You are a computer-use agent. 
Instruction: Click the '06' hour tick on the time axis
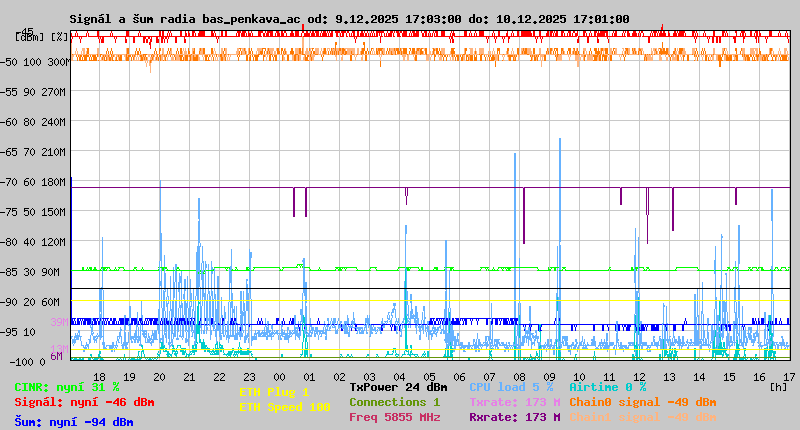coord(460,377)
